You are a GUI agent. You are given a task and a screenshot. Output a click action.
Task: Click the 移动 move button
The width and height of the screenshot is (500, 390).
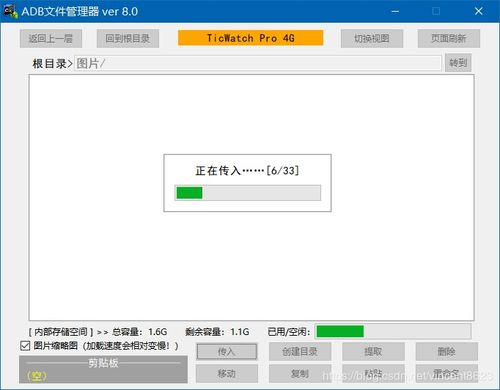point(227,374)
